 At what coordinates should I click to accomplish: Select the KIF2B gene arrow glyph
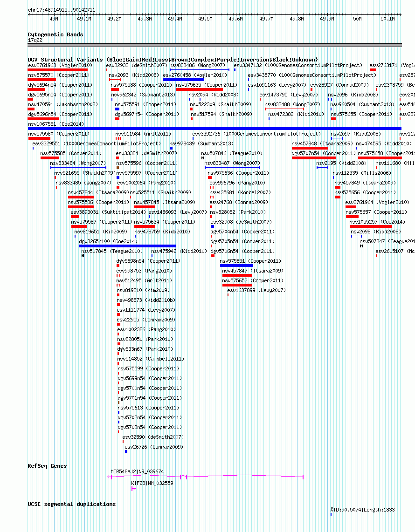coord(134,489)
